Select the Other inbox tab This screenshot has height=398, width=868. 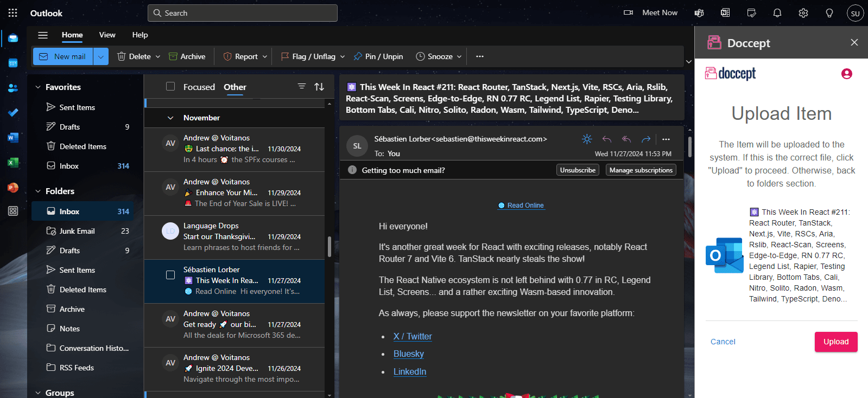coord(235,87)
